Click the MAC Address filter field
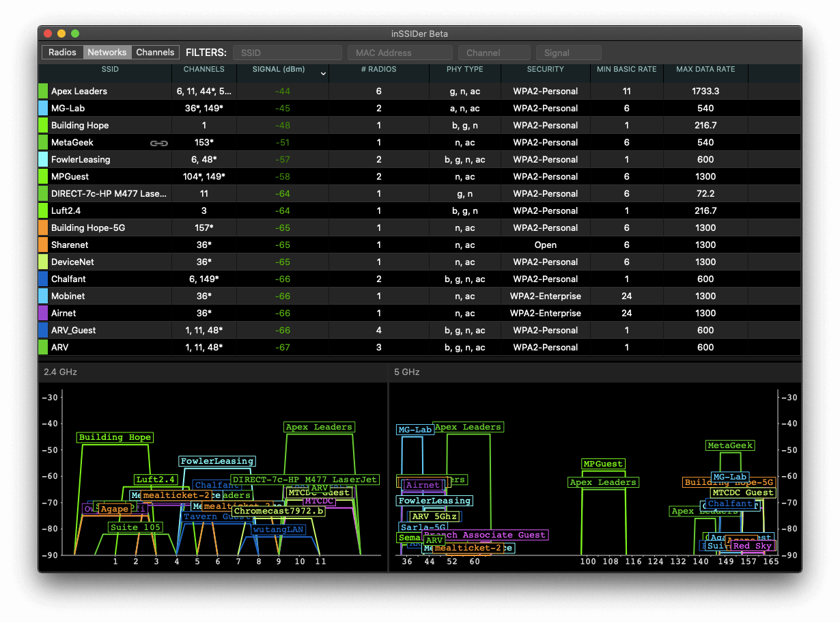This screenshot has width=840, height=623. [400, 53]
